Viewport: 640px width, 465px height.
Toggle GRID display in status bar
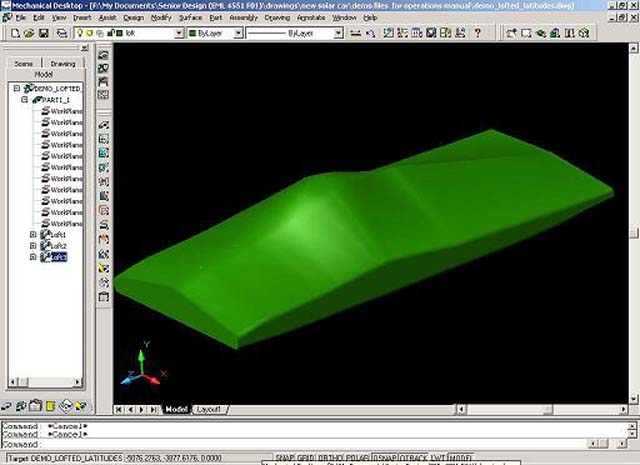(305, 458)
